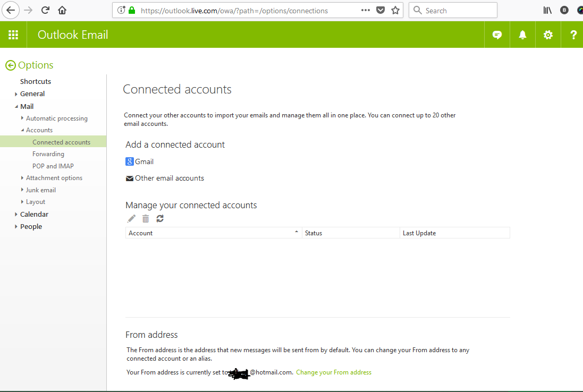Expand Junk email settings
The width and height of the screenshot is (583, 392).
tap(22, 190)
